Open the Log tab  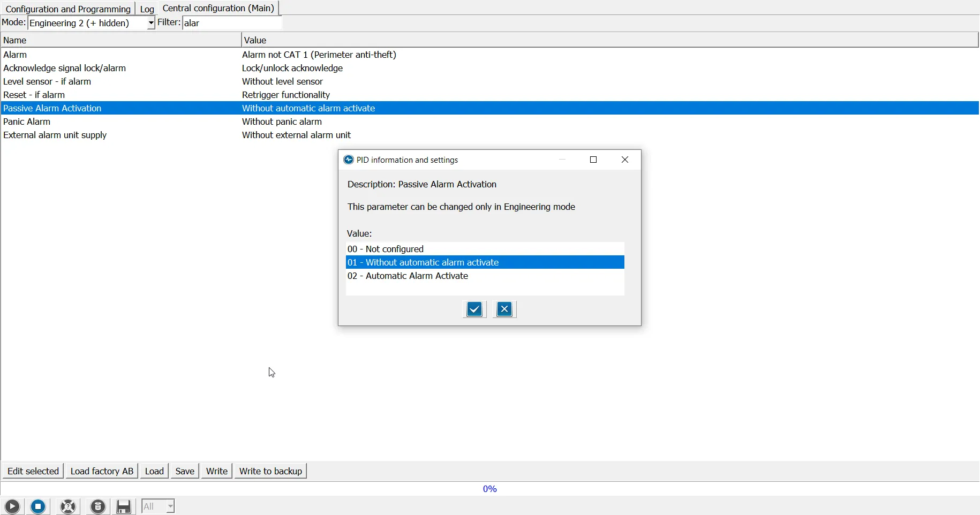pyautogui.click(x=147, y=9)
